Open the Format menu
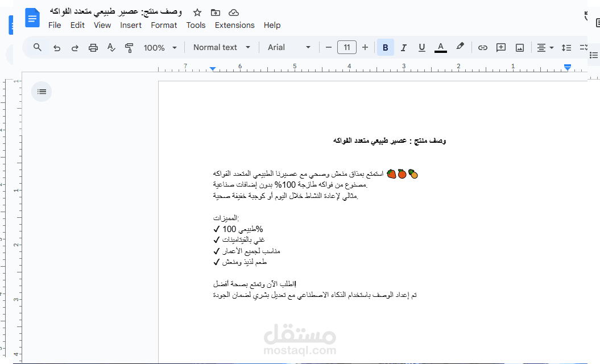 (164, 25)
